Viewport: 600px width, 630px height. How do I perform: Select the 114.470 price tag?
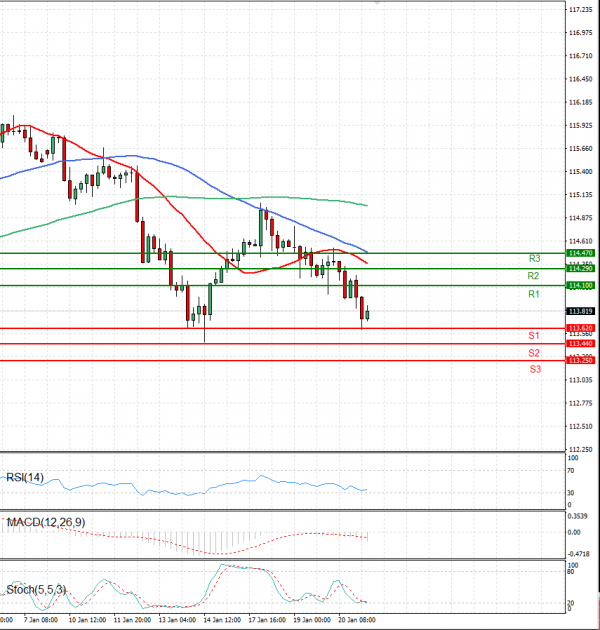(x=580, y=253)
